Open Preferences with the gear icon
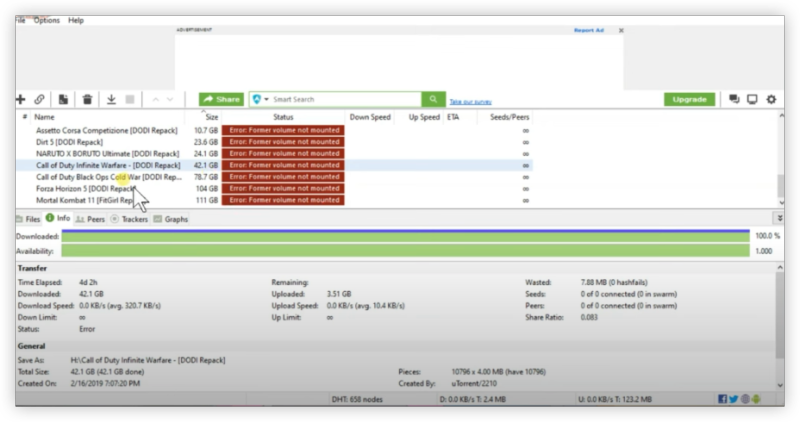Viewport: 800px width, 422px height. [771, 99]
